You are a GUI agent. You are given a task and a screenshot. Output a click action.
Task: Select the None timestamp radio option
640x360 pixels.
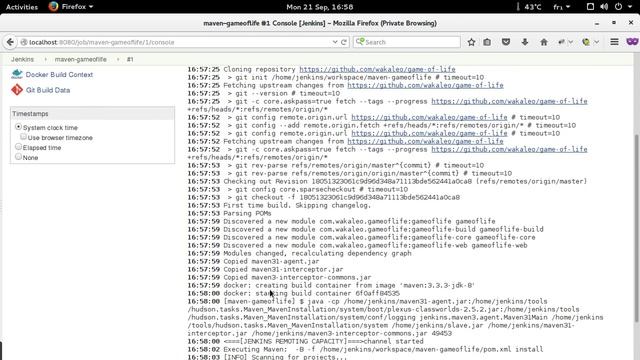[18, 156]
